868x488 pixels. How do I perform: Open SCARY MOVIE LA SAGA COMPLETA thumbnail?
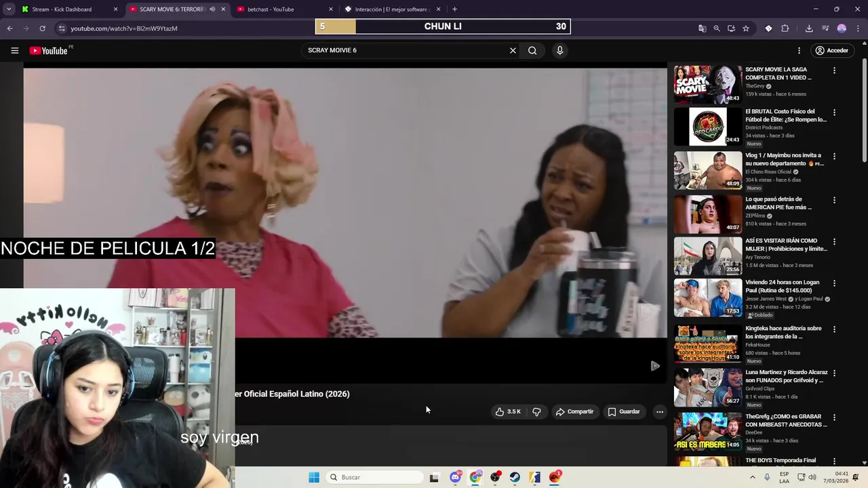click(708, 84)
